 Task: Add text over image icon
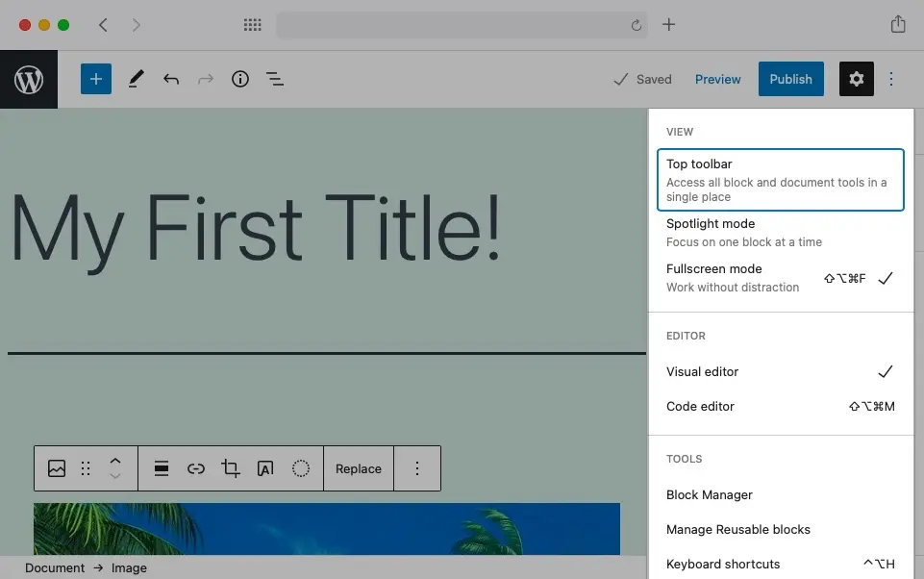click(265, 468)
